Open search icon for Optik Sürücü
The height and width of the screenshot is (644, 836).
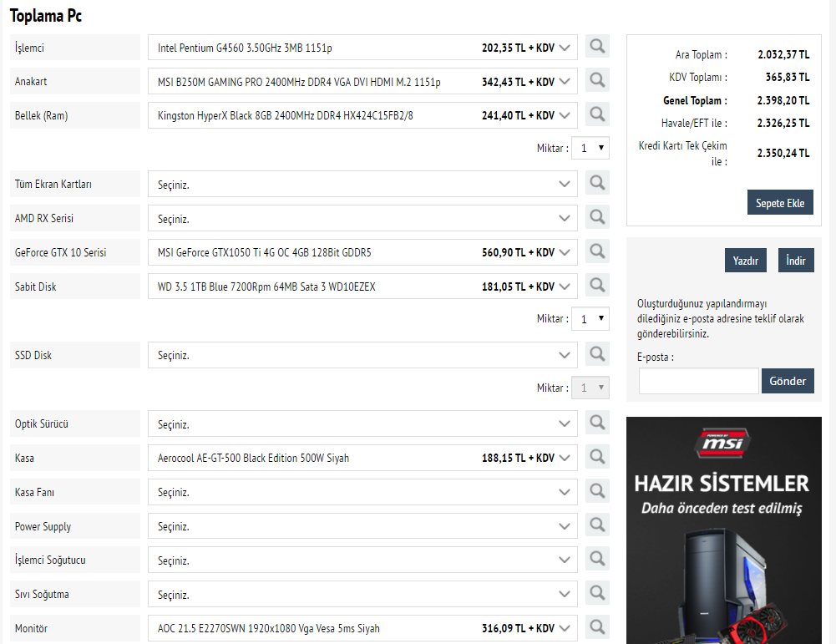597,423
